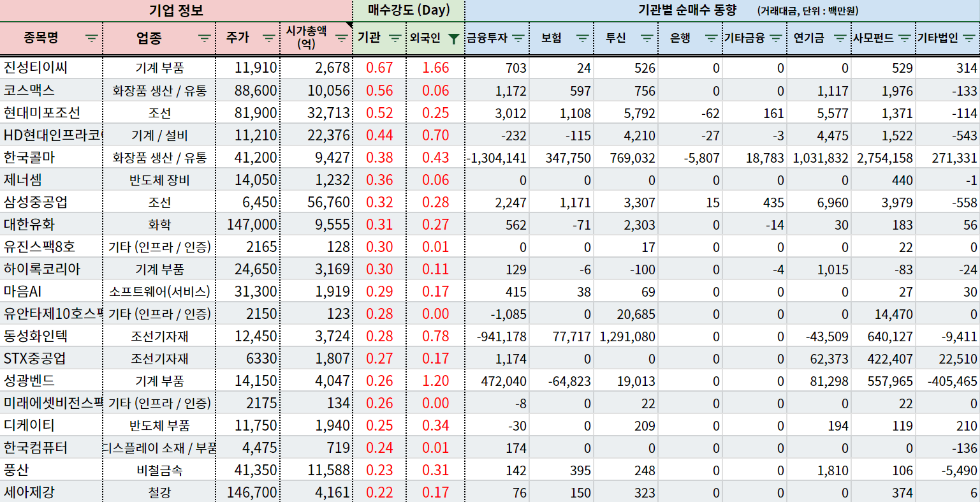Select 비철금속 sector cell for 풍산

pos(159,471)
